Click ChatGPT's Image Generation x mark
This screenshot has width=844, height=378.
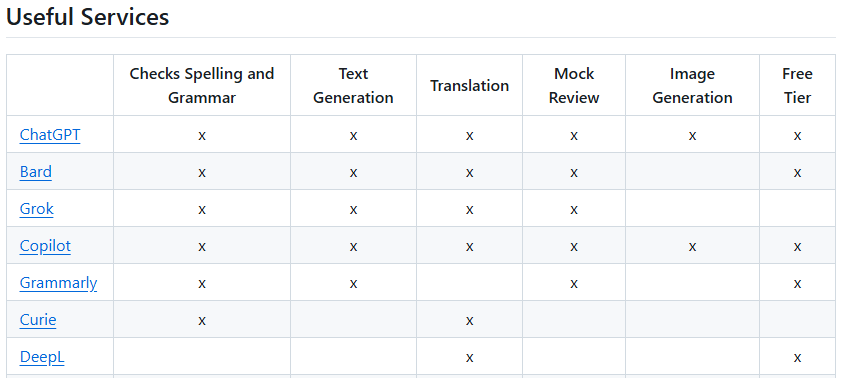(x=692, y=136)
